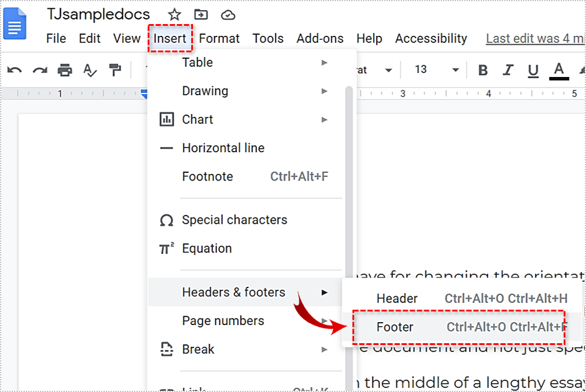Expand the Drawing submenu arrow
Viewport: 586px width, 392px height.
point(324,91)
